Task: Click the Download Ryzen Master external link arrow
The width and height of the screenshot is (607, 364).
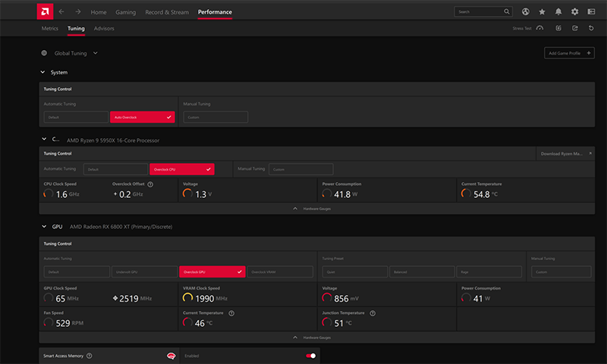Action: [x=590, y=154]
